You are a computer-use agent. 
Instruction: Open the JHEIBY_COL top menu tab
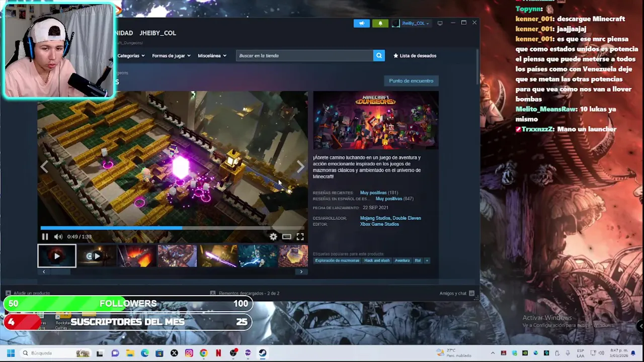coord(157,33)
